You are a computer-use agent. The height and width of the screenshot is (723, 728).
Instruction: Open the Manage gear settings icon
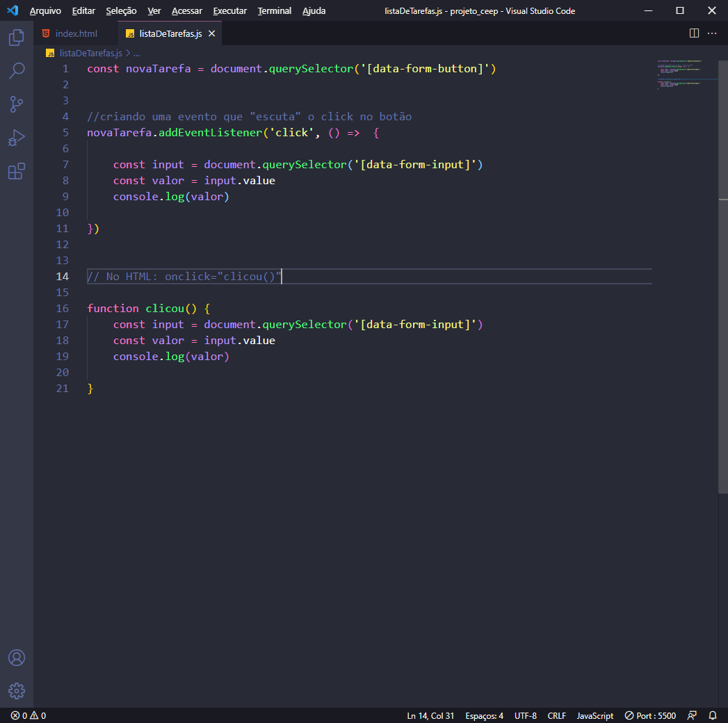pyautogui.click(x=17, y=691)
